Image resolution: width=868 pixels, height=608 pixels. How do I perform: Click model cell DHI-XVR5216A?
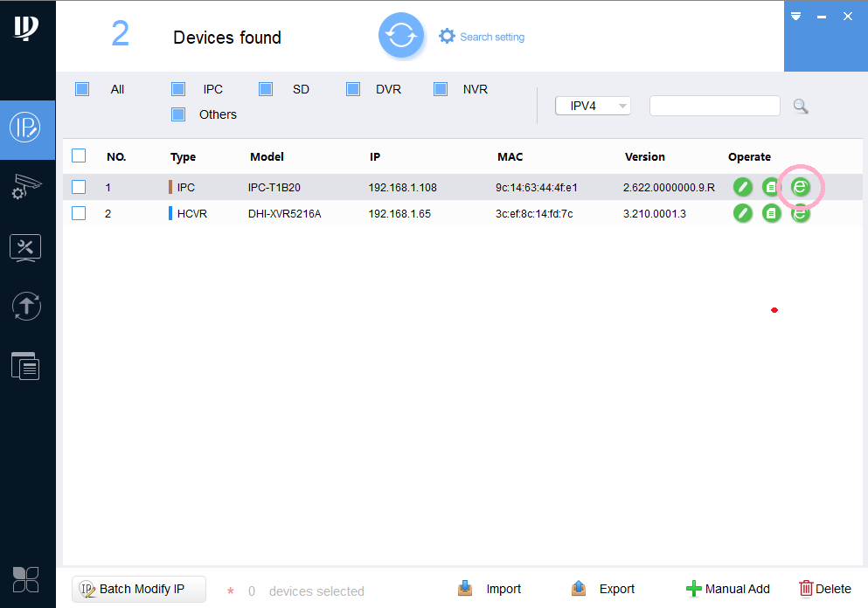pos(285,213)
